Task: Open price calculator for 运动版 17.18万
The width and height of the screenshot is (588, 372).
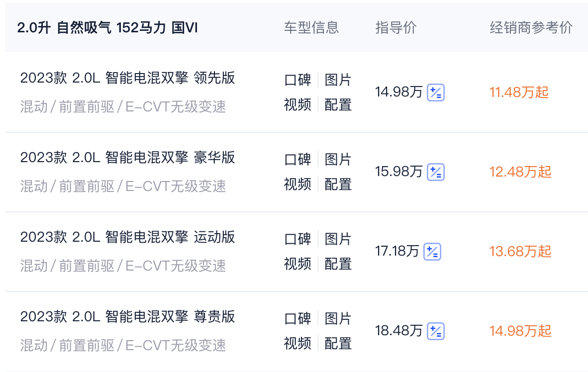Action: click(x=432, y=252)
